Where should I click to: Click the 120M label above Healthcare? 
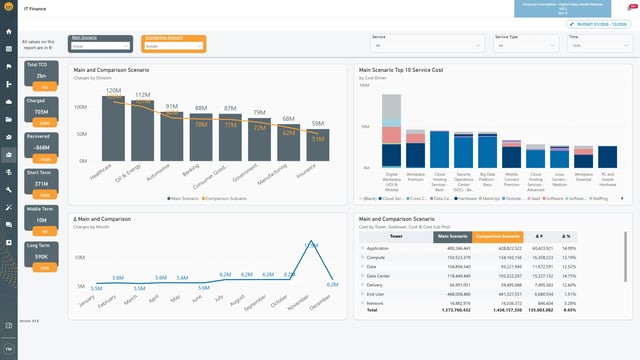pyautogui.click(x=113, y=91)
